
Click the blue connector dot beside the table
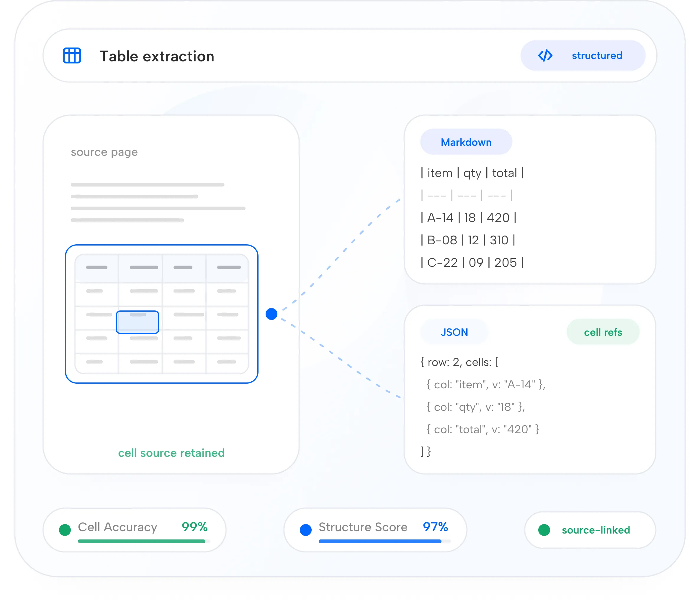(x=271, y=314)
